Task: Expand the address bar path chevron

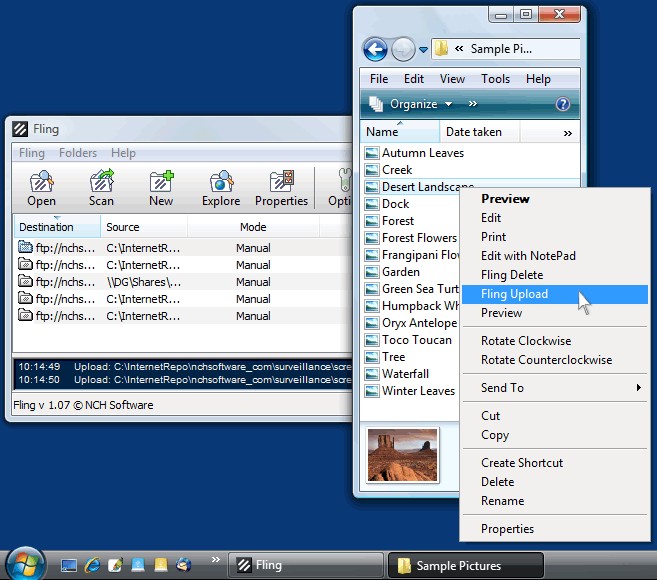Action: click(x=459, y=49)
